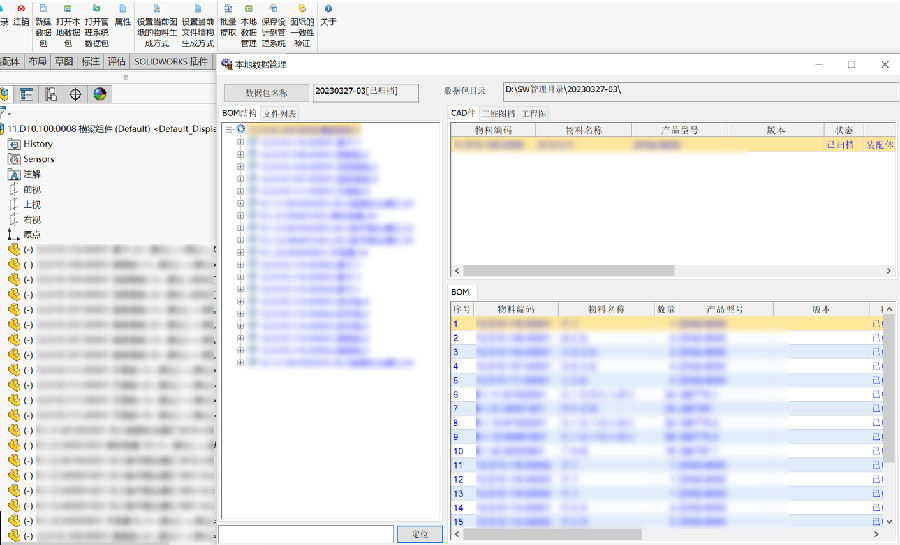Select the 前视 plane in feature tree
The image size is (900, 545).
pos(32,189)
